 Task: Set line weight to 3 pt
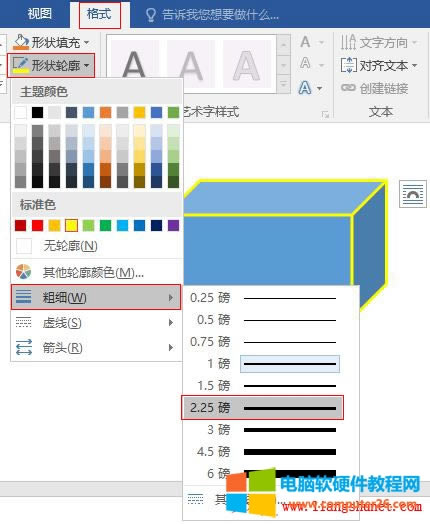[x=263, y=430]
